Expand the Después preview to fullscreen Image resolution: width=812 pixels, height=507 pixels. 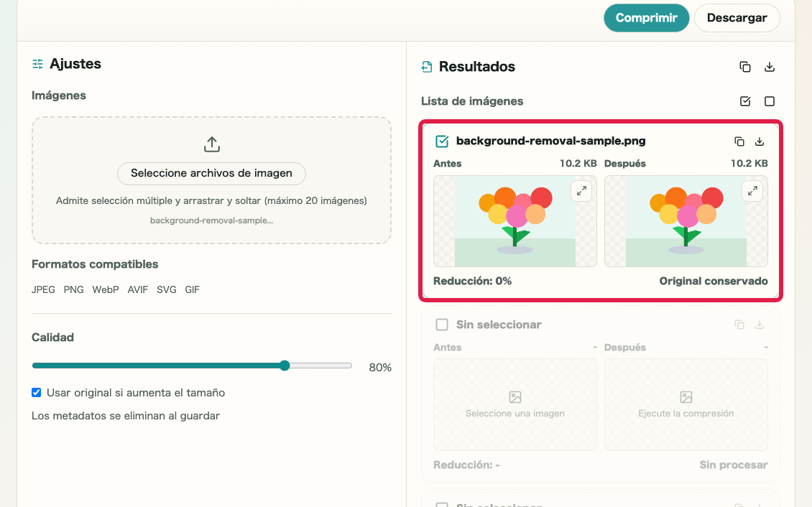click(x=752, y=191)
